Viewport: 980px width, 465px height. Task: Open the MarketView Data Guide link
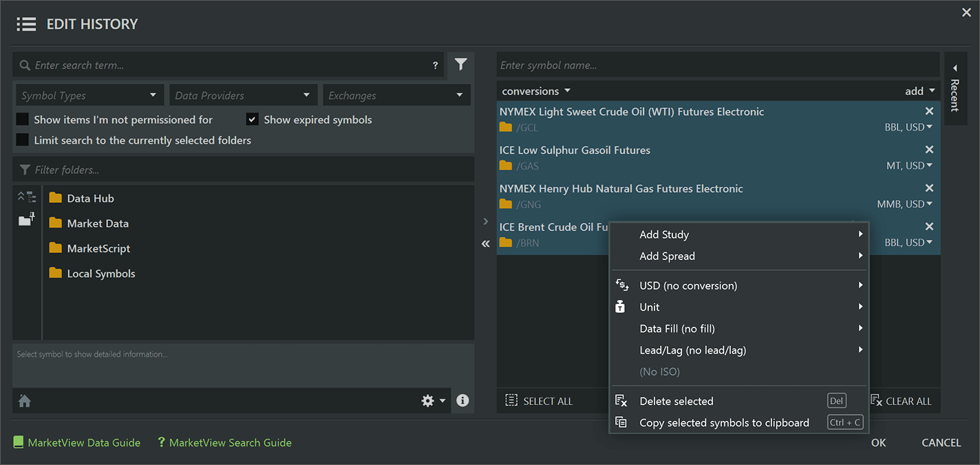point(83,443)
